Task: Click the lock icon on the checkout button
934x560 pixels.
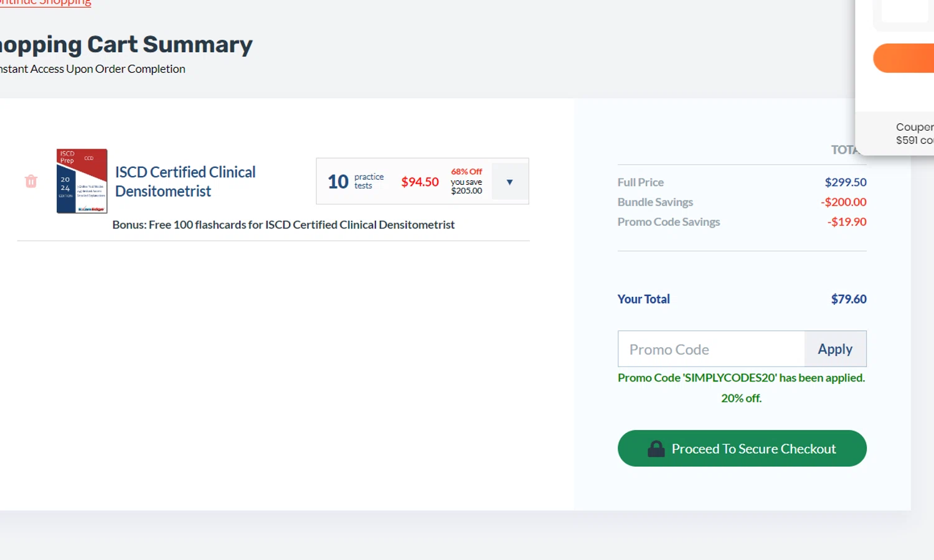Action: (656, 449)
